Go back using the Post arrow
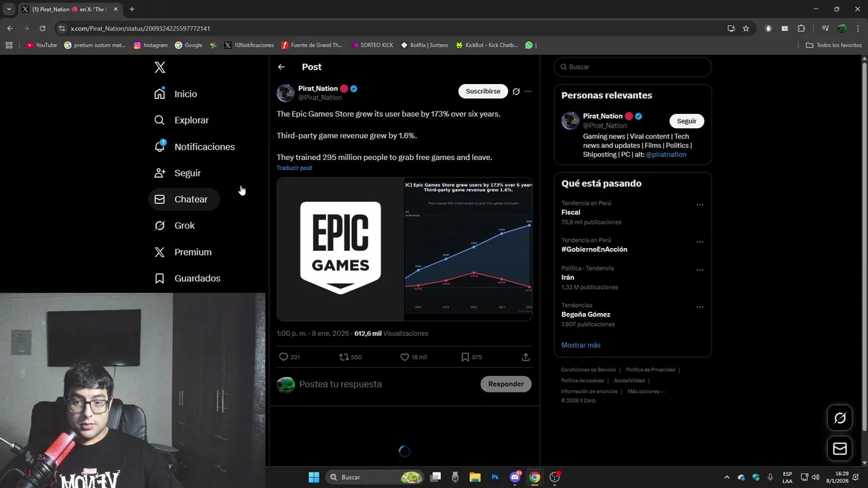 (281, 67)
